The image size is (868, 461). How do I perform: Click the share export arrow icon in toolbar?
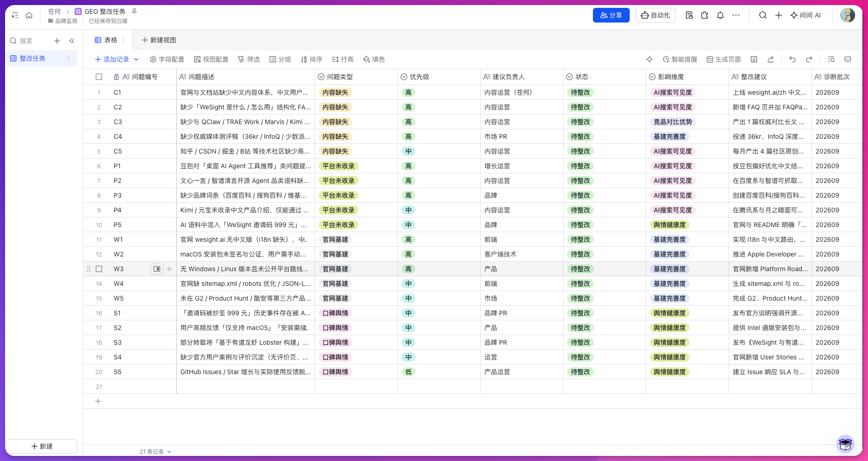[x=770, y=59]
